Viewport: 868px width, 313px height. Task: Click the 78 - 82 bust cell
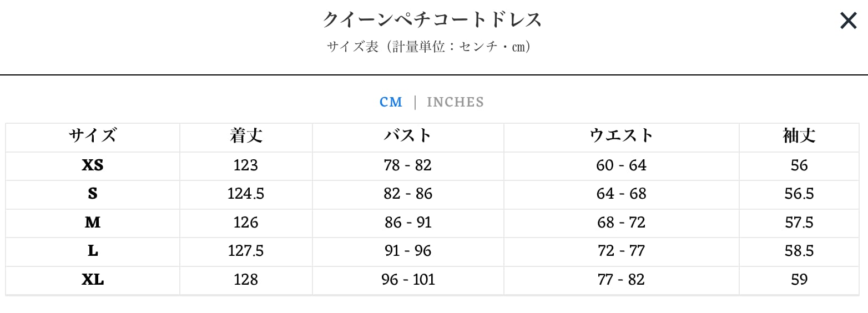[x=408, y=165]
